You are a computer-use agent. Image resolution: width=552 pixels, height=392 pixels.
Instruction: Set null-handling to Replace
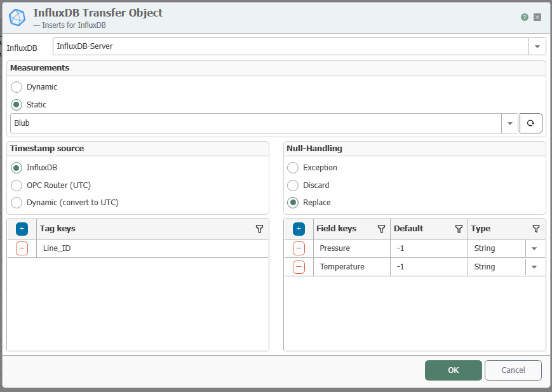[x=293, y=203]
